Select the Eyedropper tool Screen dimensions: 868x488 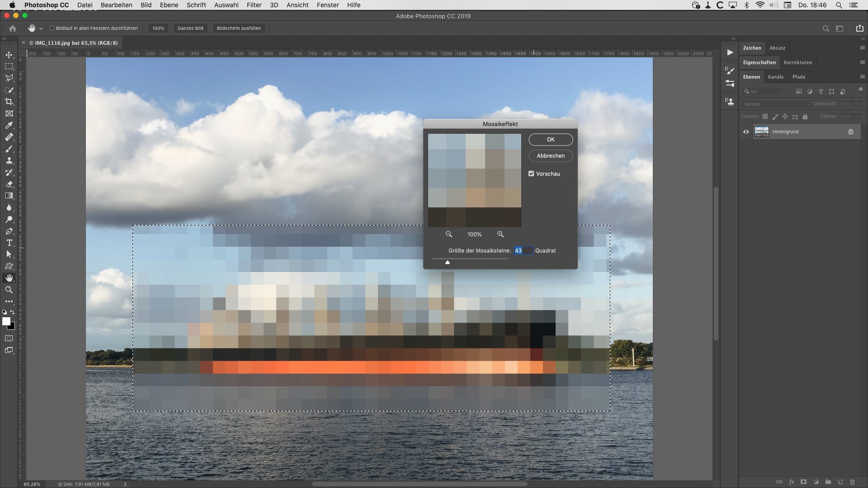9,125
